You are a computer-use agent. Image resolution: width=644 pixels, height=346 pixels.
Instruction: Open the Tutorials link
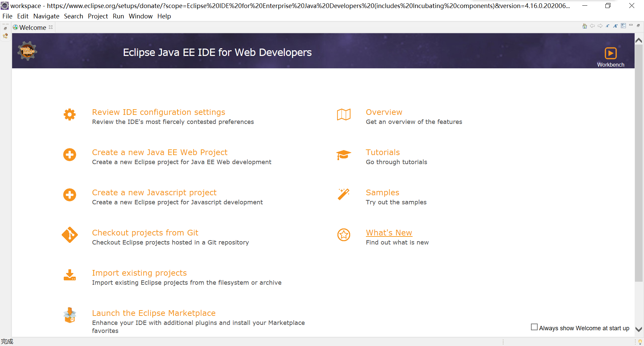click(x=383, y=152)
